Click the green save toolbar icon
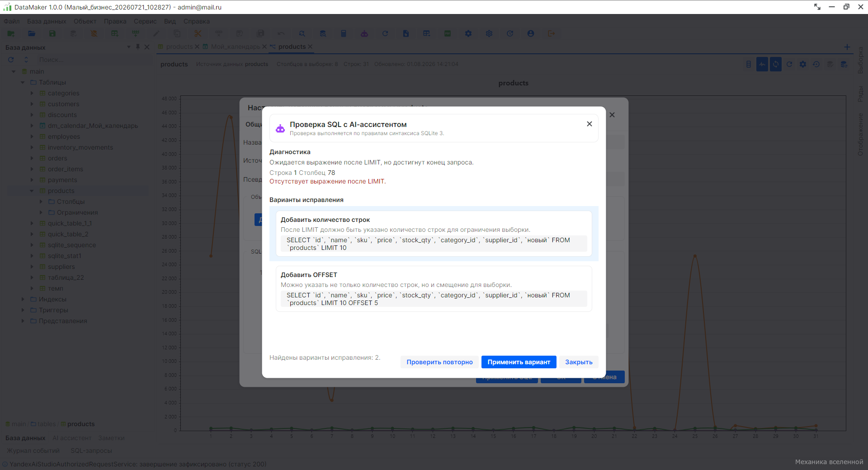 coord(52,33)
